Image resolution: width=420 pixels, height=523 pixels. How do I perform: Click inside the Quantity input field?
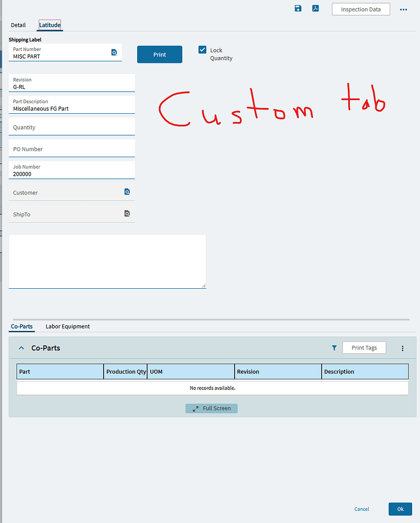click(x=72, y=127)
